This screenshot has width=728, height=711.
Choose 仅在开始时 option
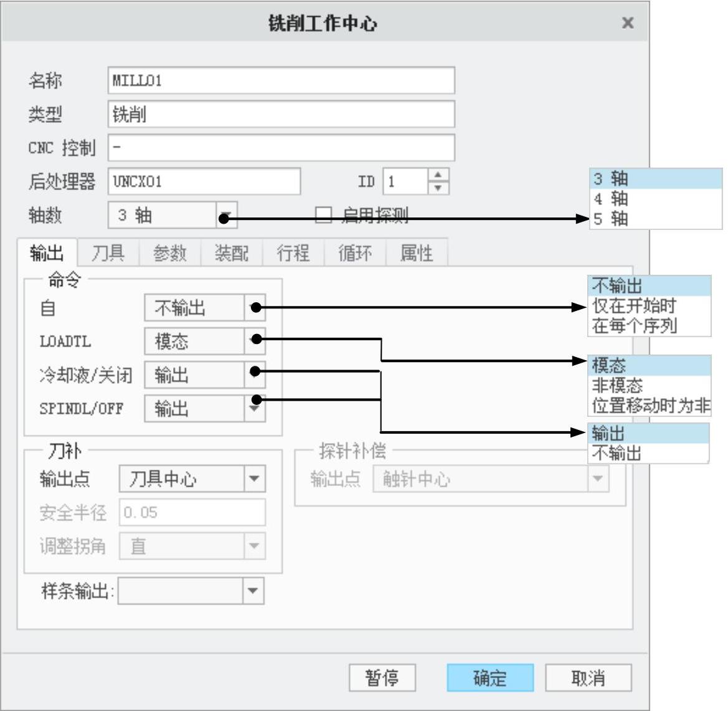pyautogui.click(x=649, y=306)
